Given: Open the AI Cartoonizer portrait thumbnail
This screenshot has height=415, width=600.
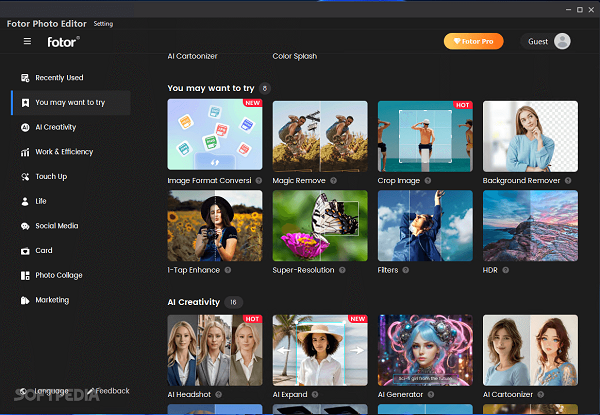Looking at the screenshot, I should pyautogui.click(x=530, y=350).
